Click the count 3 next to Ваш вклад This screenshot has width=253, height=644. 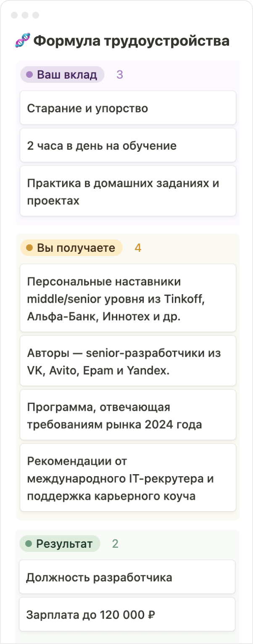click(x=120, y=75)
